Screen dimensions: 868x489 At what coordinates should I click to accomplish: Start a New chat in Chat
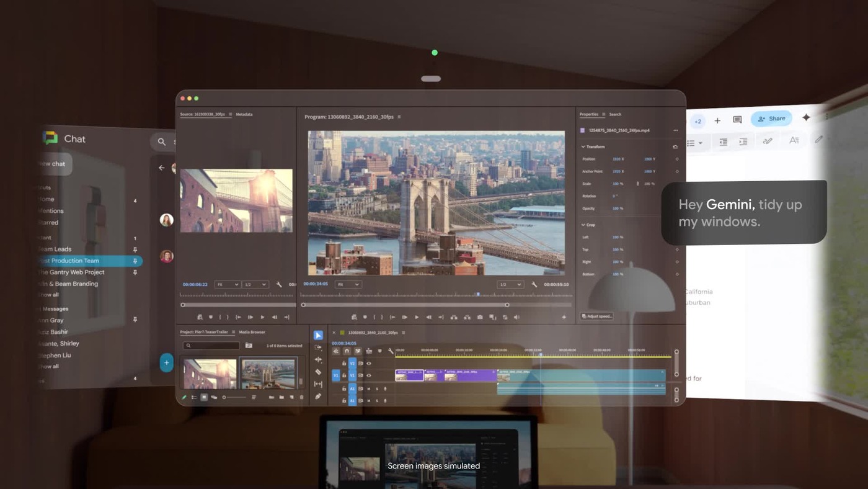tap(53, 164)
